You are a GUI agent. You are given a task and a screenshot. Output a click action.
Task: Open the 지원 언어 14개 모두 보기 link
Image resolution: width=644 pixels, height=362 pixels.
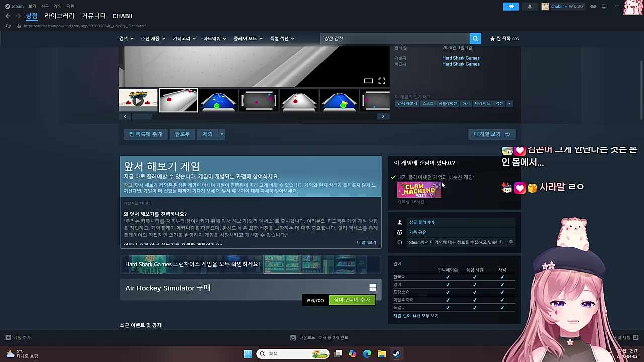(x=416, y=316)
